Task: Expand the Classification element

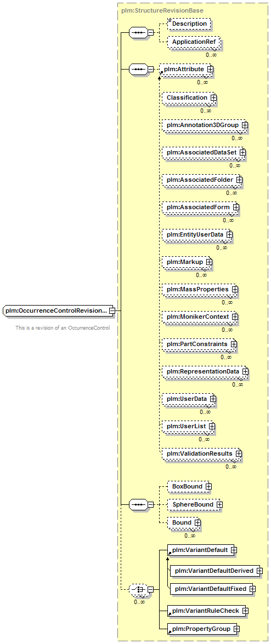Action: (x=213, y=97)
